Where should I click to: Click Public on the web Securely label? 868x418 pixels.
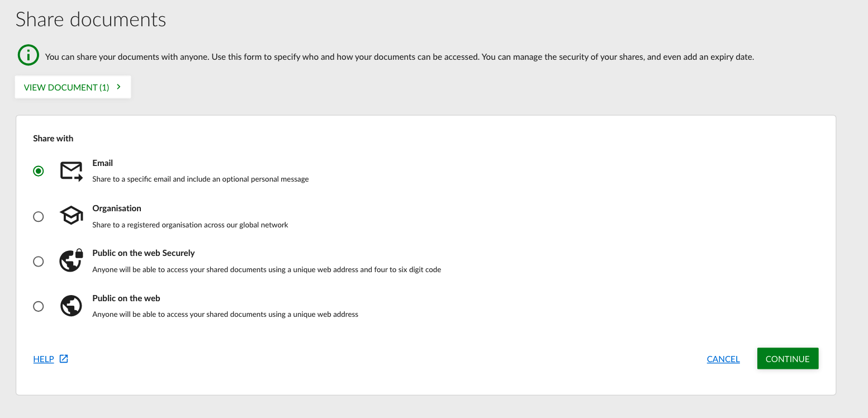coord(144,253)
